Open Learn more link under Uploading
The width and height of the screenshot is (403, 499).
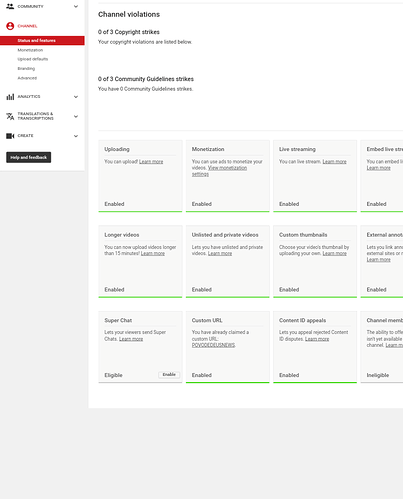[x=151, y=162]
